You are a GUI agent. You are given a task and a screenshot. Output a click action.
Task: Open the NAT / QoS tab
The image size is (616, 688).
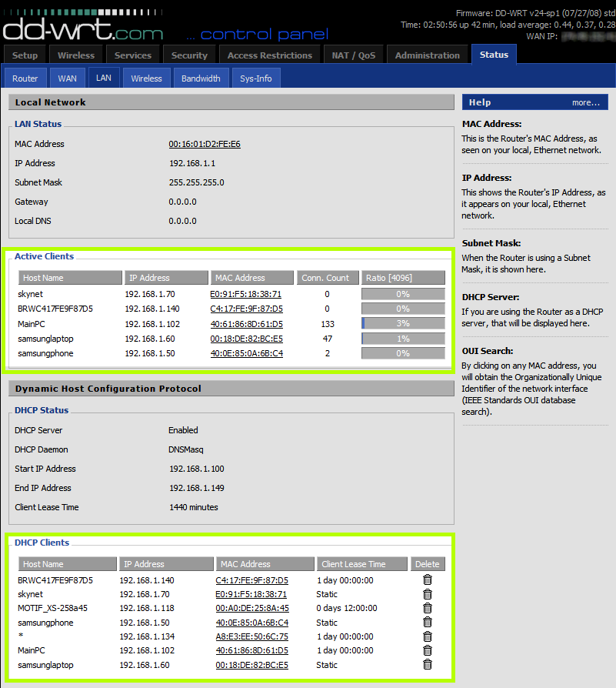354,55
